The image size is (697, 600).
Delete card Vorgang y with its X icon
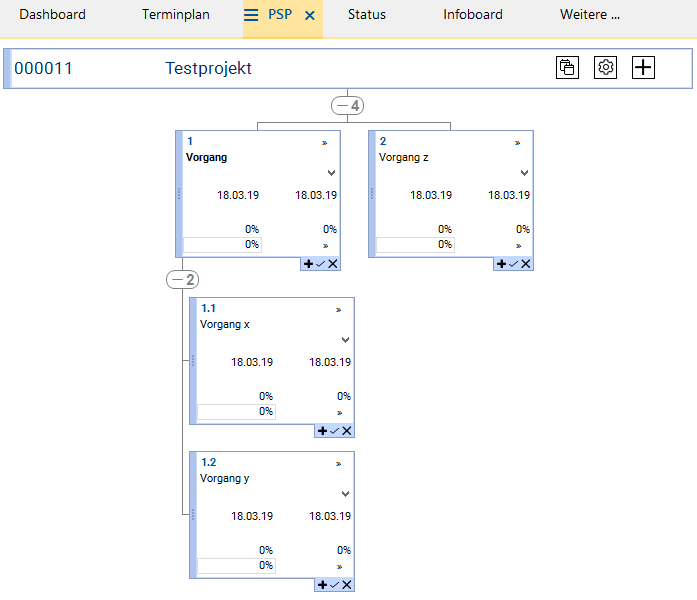tap(347, 585)
